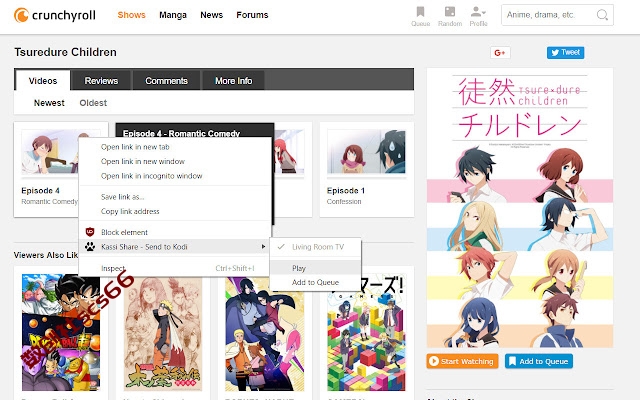Choose Open link in new tab
This screenshot has height=400, width=640.
pyautogui.click(x=175, y=147)
